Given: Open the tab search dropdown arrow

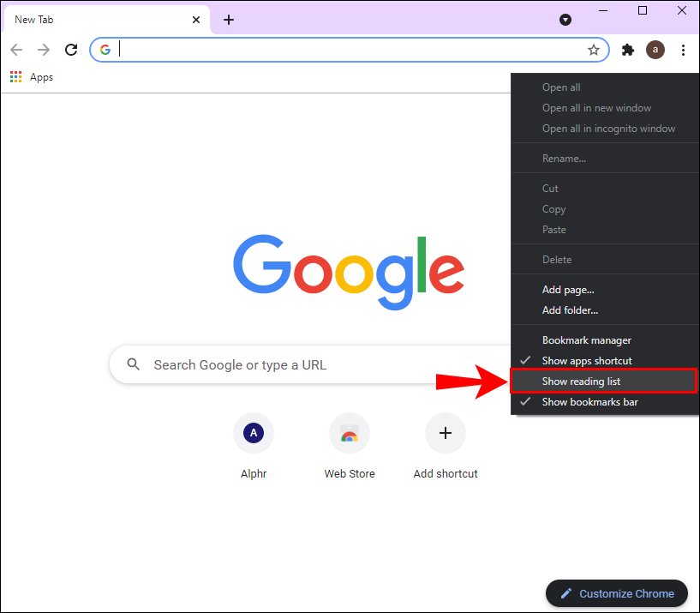Looking at the screenshot, I should point(565,20).
